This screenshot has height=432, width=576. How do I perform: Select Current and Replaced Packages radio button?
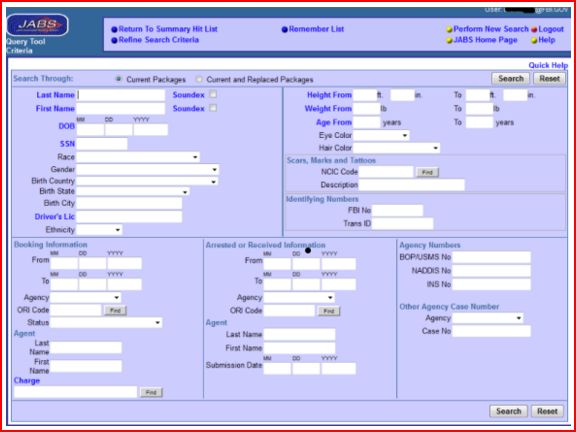click(199, 79)
